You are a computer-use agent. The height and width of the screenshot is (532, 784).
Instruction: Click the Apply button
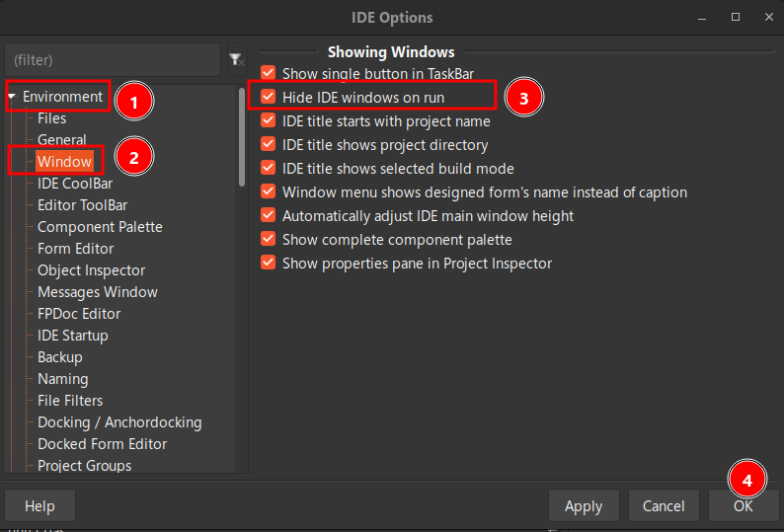[584, 506]
